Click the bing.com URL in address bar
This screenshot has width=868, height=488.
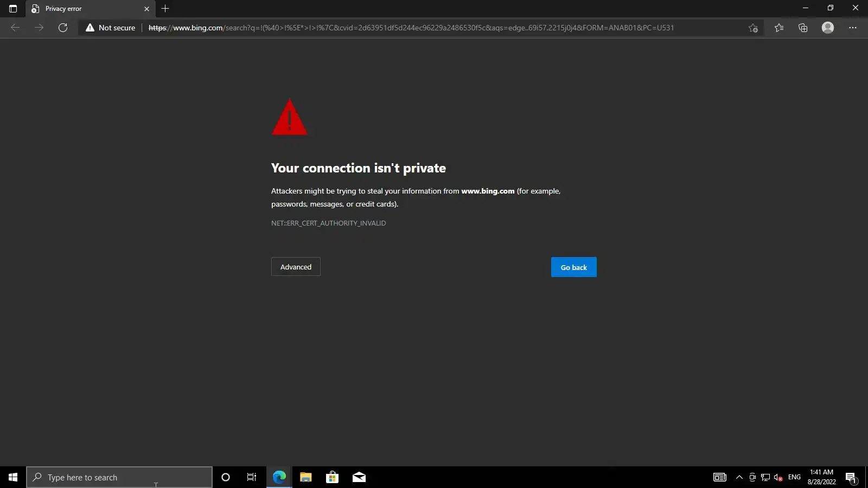[411, 28]
